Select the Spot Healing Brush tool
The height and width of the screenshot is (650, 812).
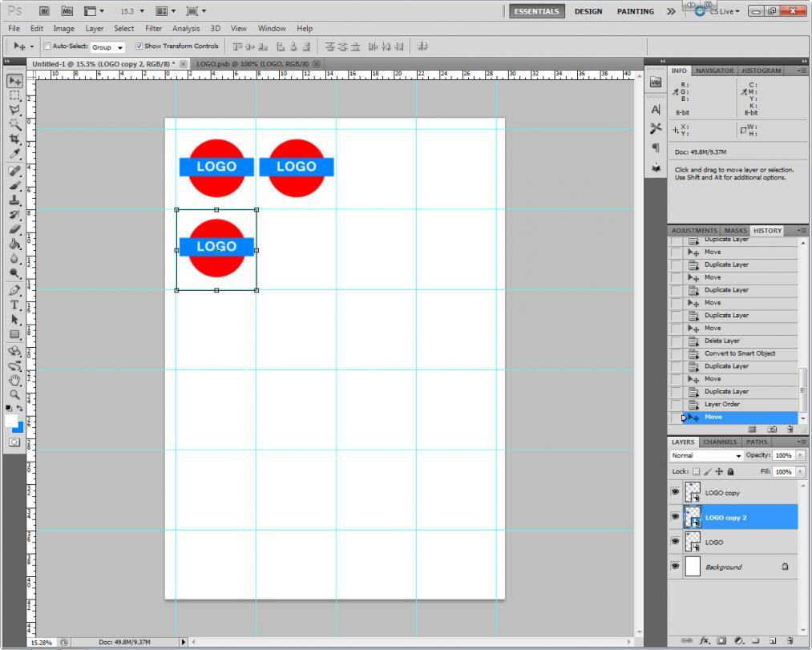click(14, 171)
